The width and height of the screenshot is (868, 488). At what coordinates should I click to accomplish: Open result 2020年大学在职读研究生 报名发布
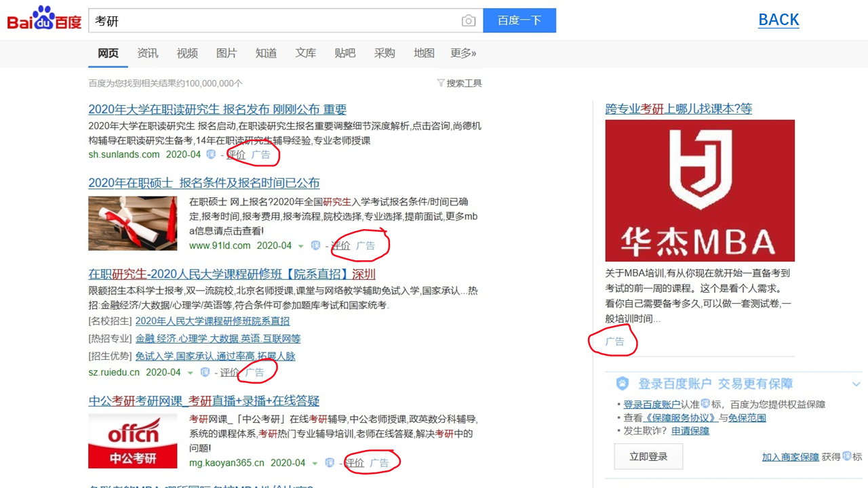217,109
